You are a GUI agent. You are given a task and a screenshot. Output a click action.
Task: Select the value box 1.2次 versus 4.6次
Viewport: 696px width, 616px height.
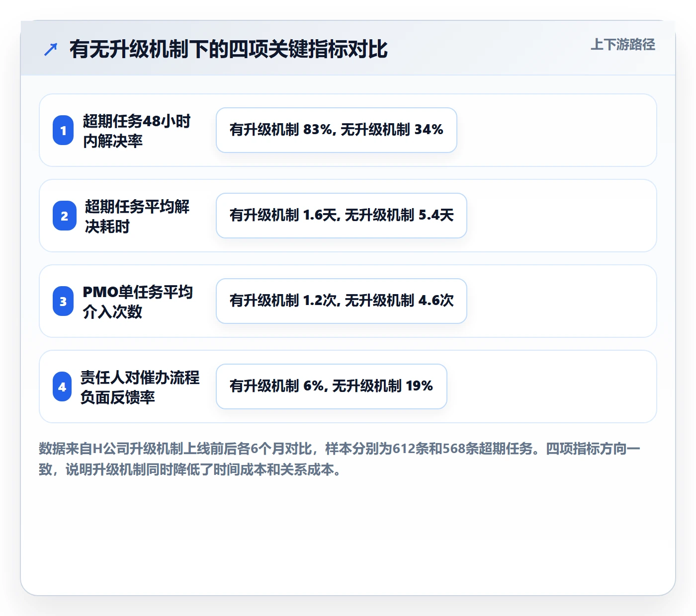click(342, 301)
